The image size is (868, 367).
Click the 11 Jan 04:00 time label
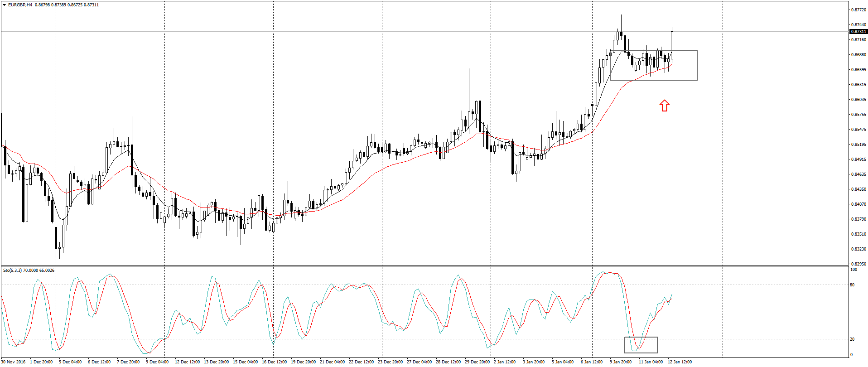651,362
